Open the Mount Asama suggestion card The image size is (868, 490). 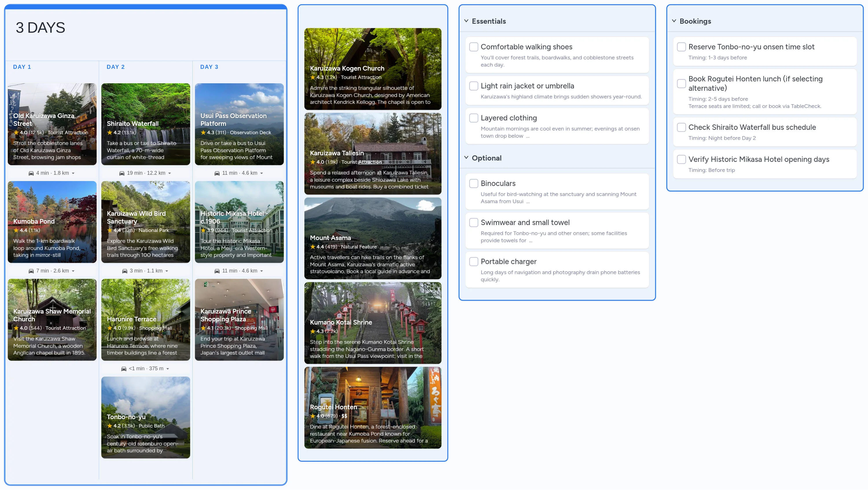tap(372, 238)
